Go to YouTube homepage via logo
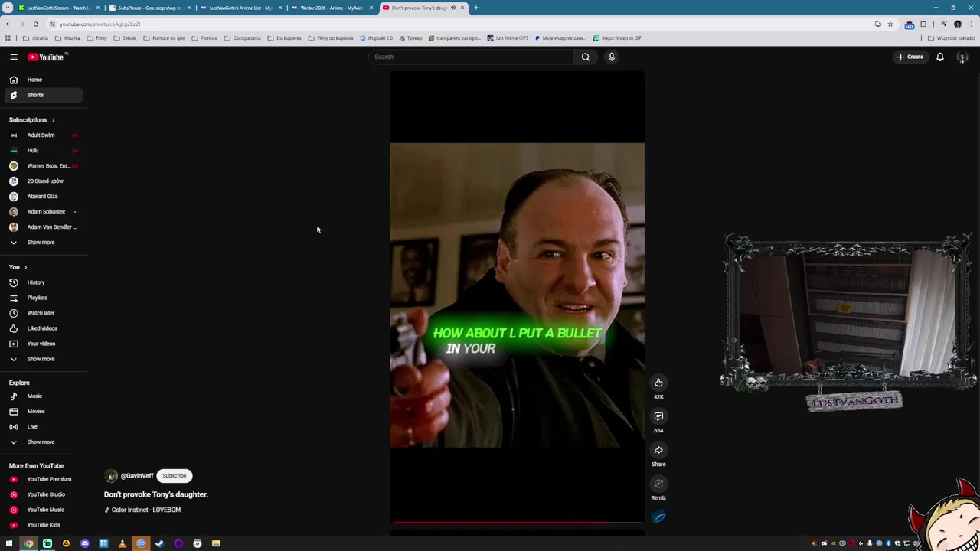Image resolution: width=980 pixels, height=551 pixels. (47, 57)
